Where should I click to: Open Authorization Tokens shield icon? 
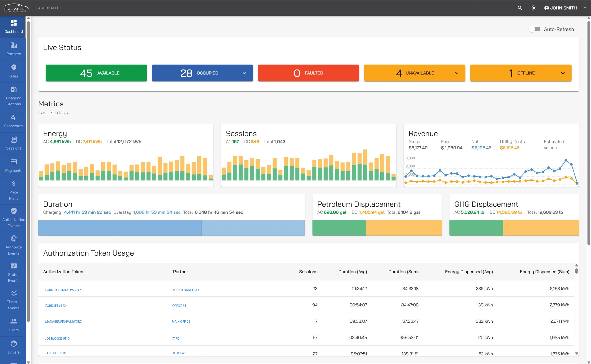pos(14,211)
